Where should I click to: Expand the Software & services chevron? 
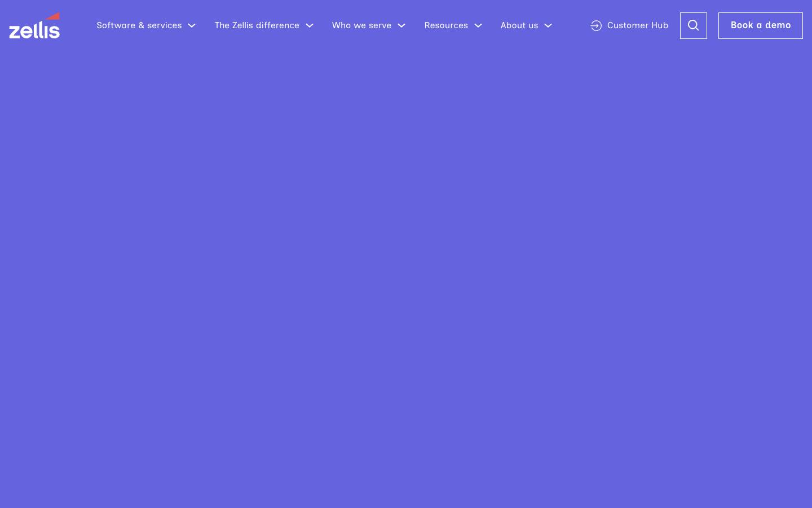192,25
